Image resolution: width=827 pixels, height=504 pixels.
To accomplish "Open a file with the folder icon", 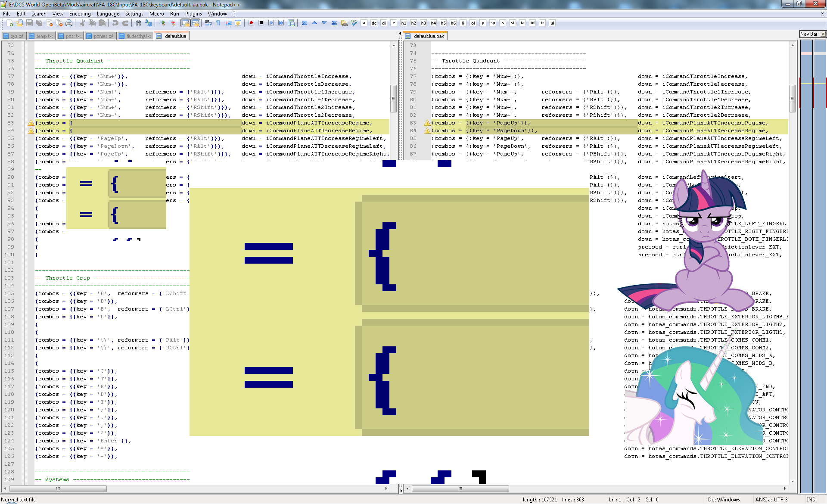I will point(19,23).
